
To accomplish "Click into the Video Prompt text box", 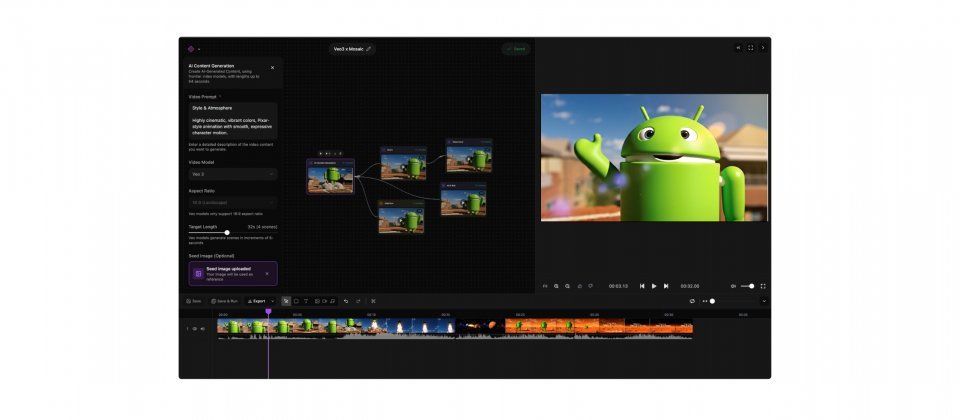I will pyautogui.click(x=233, y=121).
